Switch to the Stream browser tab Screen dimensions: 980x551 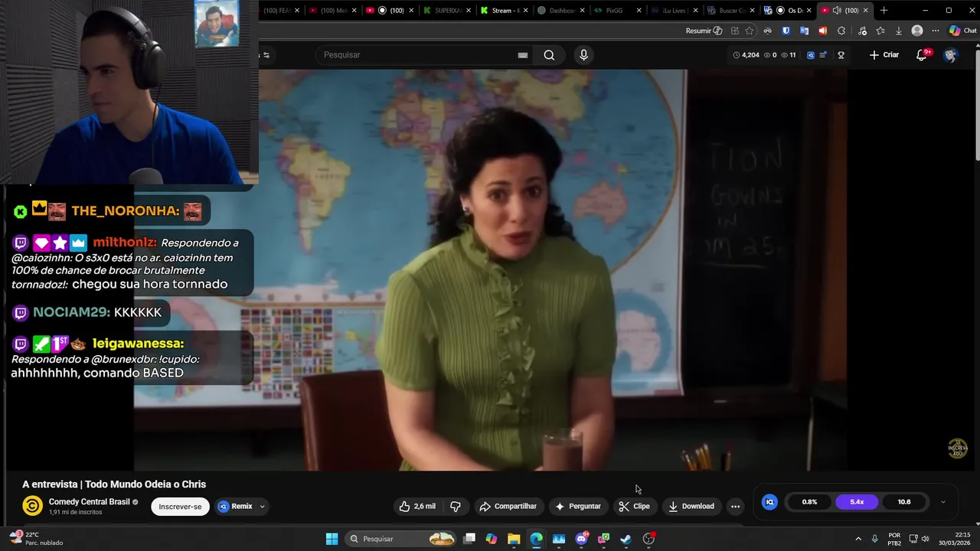(x=503, y=10)
